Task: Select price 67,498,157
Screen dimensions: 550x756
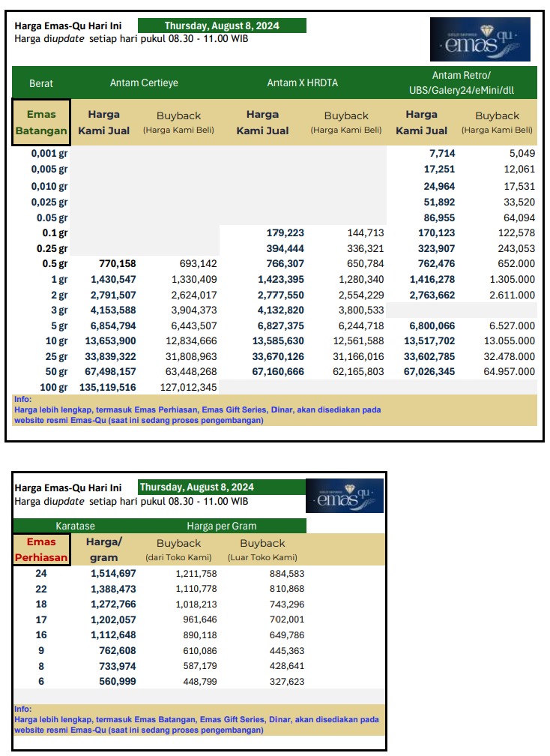Action: pos(110,372)
